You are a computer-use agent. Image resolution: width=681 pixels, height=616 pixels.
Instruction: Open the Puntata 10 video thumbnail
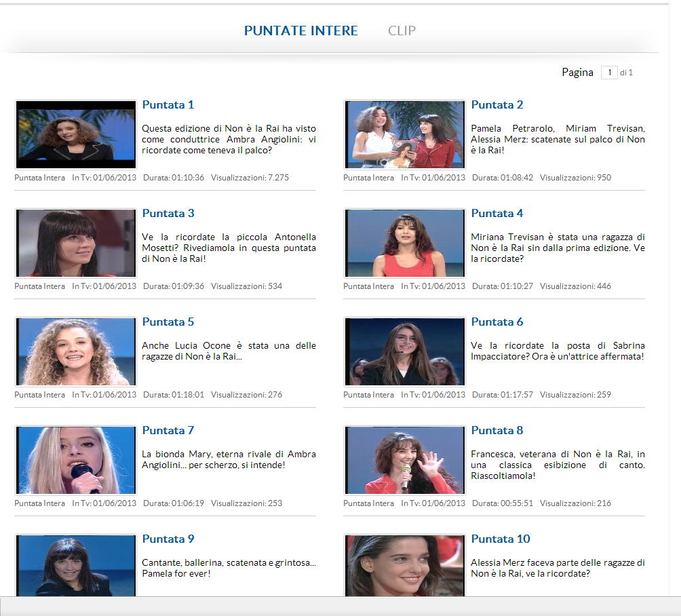(404, 565)
